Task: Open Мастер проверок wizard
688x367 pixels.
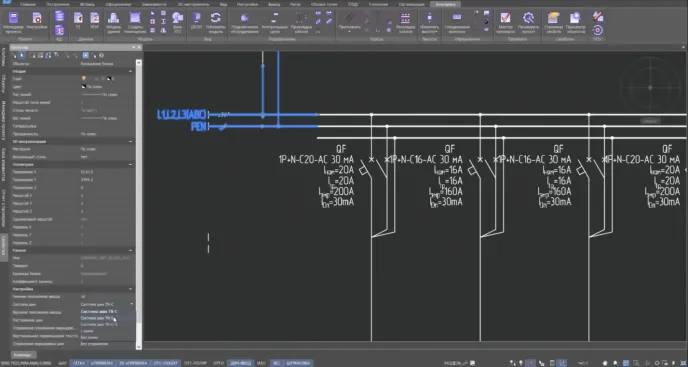Action: (505, 22)
